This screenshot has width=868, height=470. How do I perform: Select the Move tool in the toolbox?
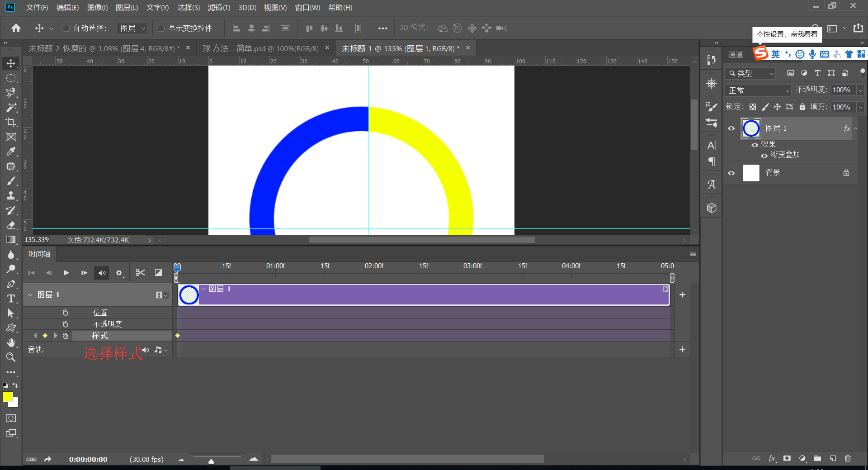[x=11, y=63]
